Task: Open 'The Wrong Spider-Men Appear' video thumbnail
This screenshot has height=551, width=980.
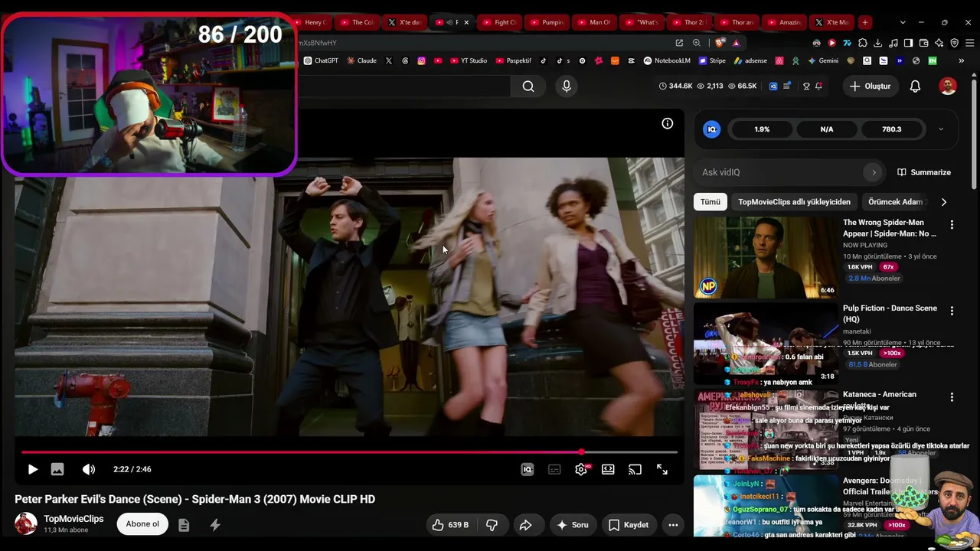Action: tap(766, 257)
